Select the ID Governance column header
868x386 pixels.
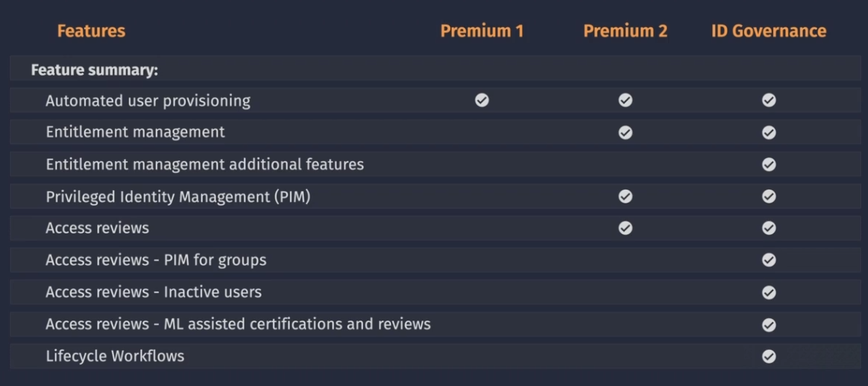tap(769, 31)
